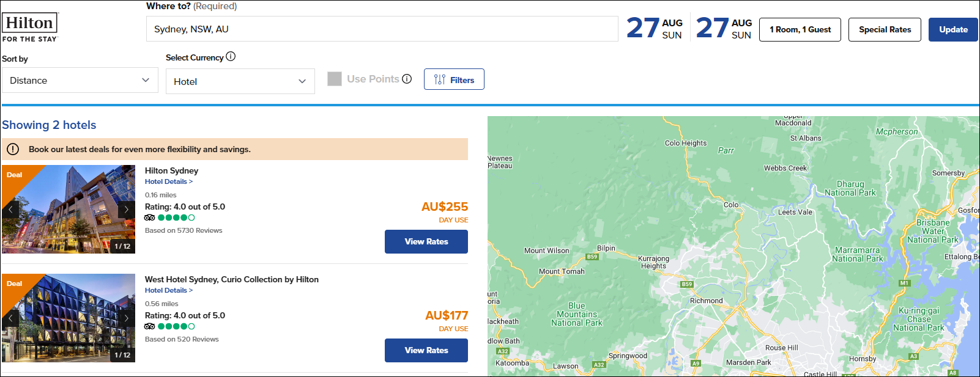The image size is (980, 377).
Task: View Rates for West Hotel Sydney
Action: [x=426, y=350]
